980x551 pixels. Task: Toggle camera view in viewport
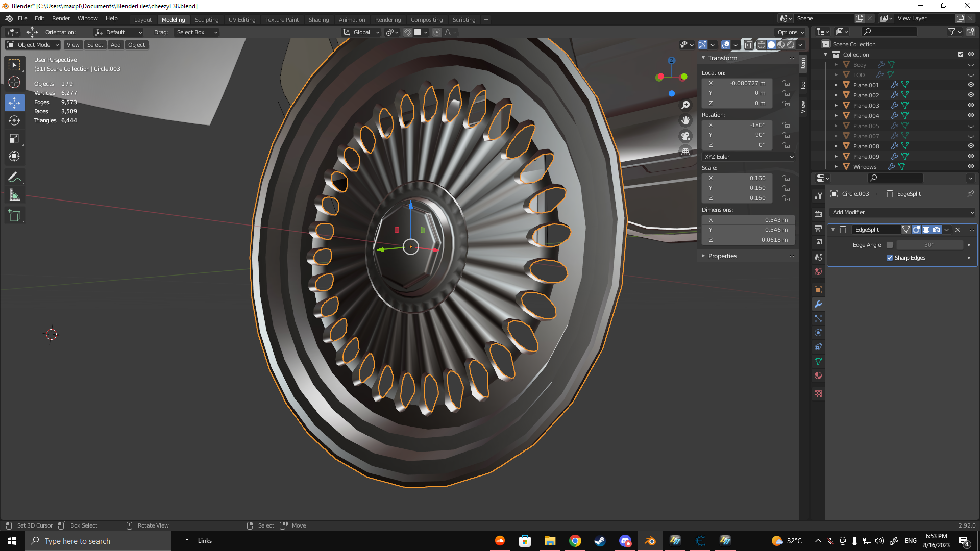click(x=685, y=136)
